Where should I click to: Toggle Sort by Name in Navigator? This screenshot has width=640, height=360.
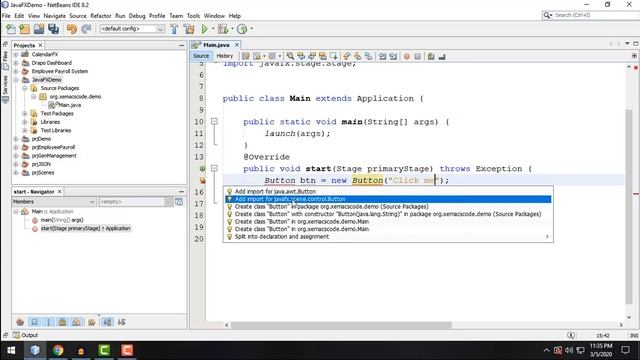coord(107,322)
